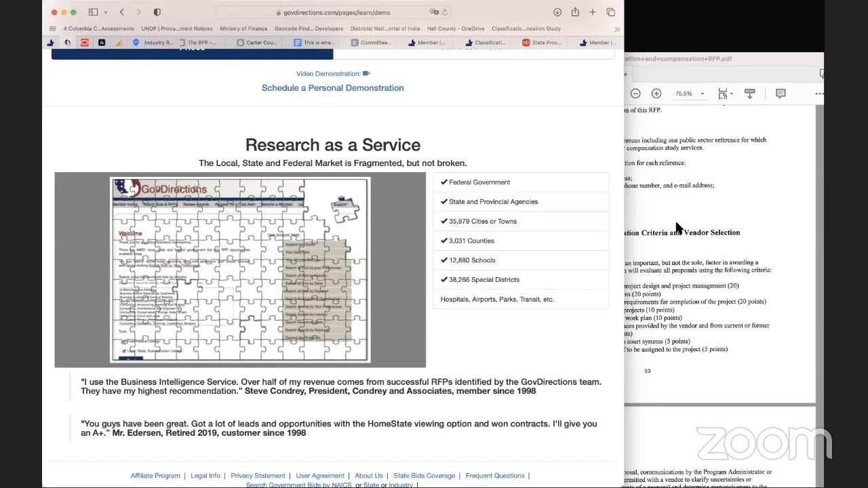Open the 'State Bids Coverage' footer link
The width and height of the screenshot is (868, 488).
click(425, 476)
